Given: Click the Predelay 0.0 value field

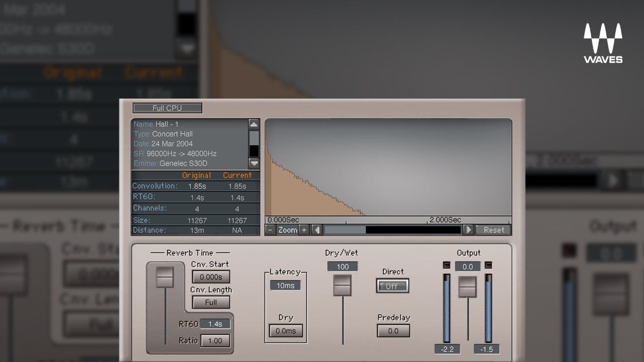Looking at the screenshot, I should click(393, 331).
